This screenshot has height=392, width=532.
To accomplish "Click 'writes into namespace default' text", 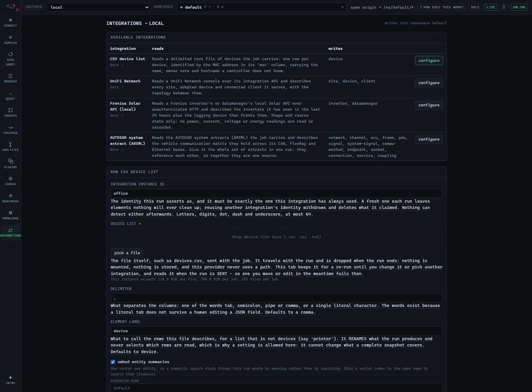I will (416, 23).
